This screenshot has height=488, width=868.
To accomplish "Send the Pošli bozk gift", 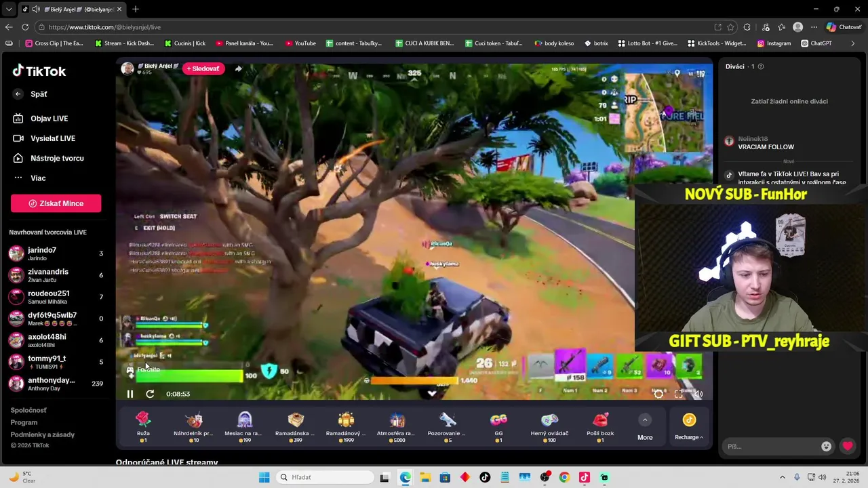I will [600, 427].
